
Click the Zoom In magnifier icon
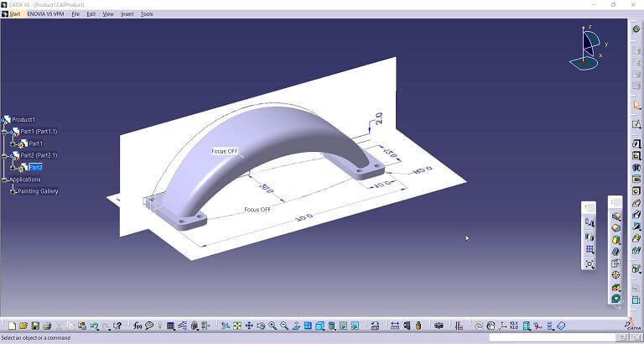click(x=273, y=326)
